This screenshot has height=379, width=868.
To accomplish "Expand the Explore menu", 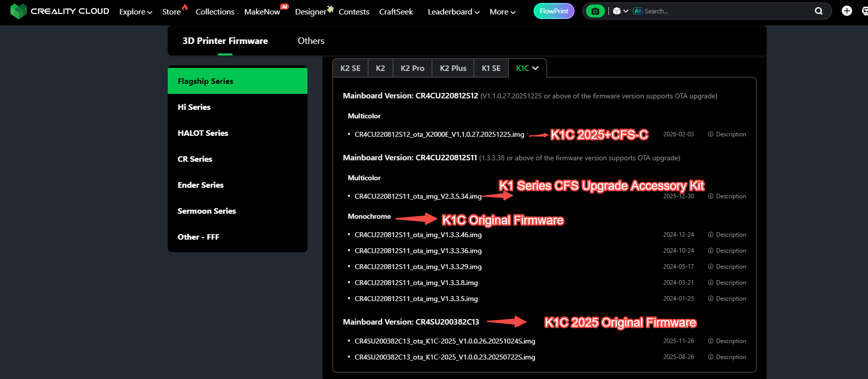I will pos(135,11).
